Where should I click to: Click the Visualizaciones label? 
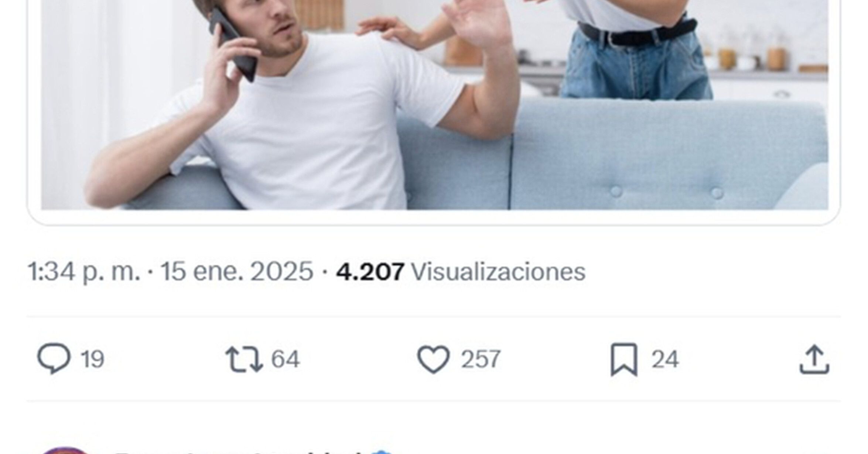coord(498,272)
